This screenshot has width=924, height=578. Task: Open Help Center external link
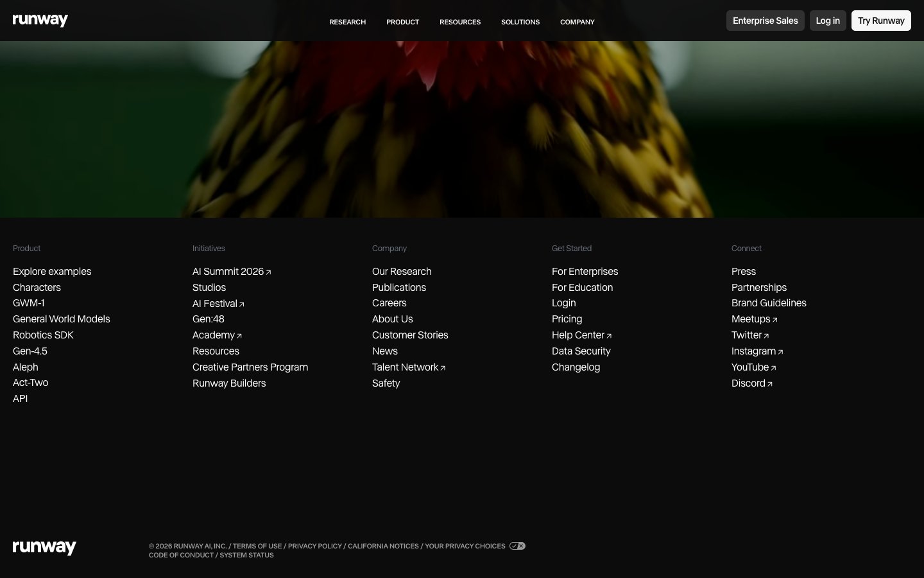point(581,335)
